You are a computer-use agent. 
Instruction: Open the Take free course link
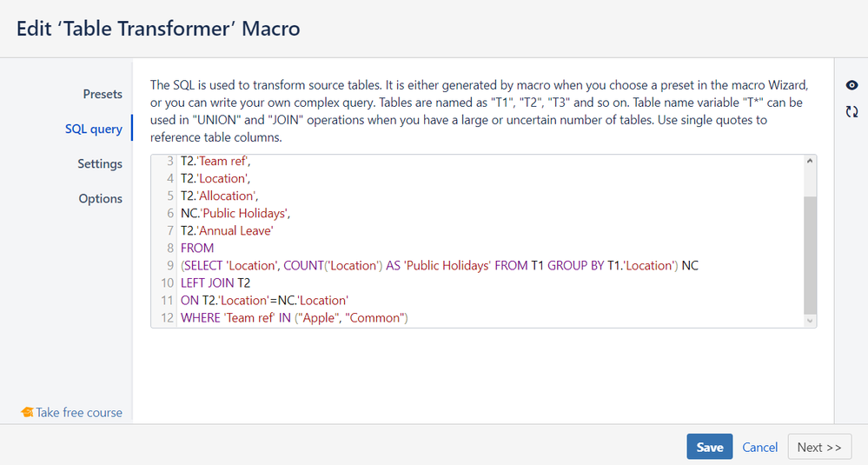[x=79, y=413]
